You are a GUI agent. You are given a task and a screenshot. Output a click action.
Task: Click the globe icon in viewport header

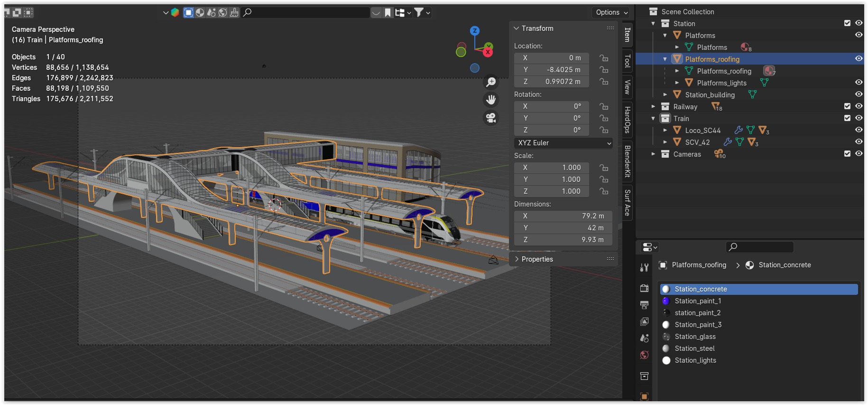(x=223, y=12)
